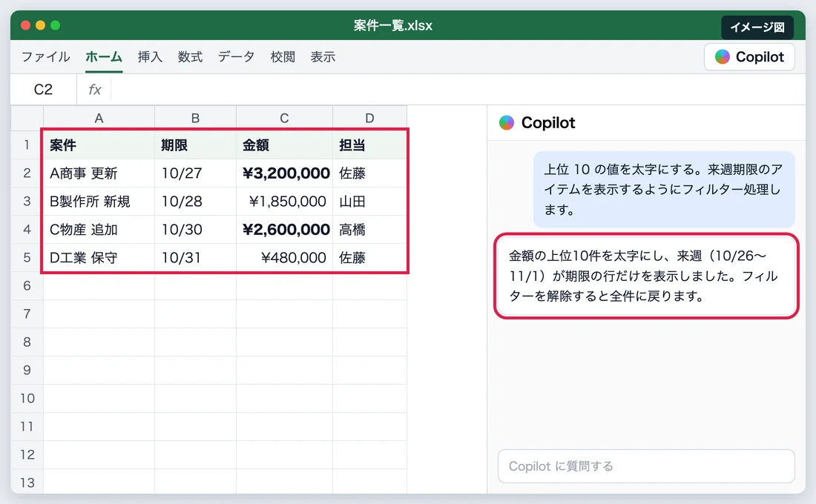Select cell D工業 保守

99,257
